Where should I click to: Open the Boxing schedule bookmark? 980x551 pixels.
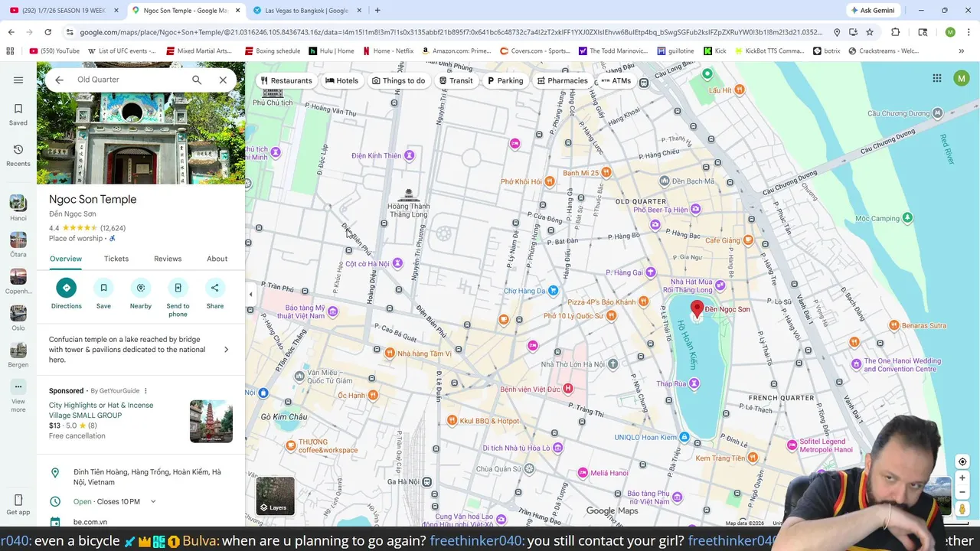(x=273, y=51)
